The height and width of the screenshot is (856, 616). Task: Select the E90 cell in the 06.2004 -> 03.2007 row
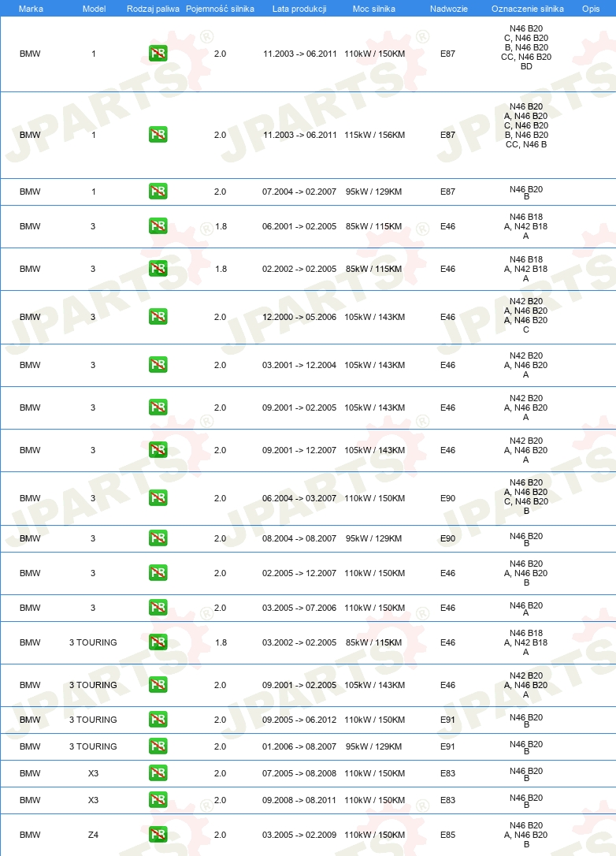[x=448, y=498]
